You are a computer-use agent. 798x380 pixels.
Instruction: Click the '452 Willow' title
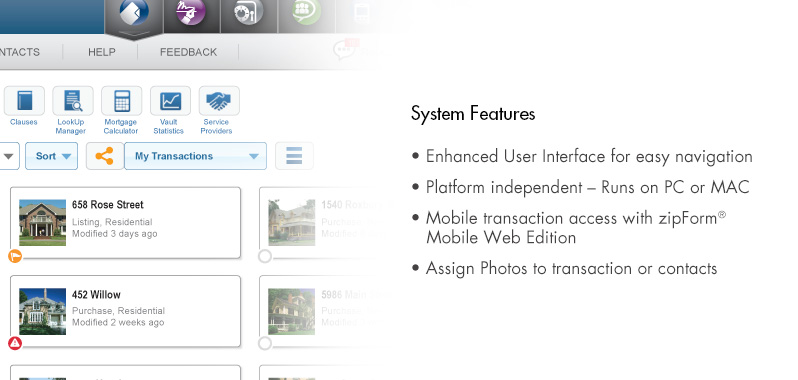(96, 295)
